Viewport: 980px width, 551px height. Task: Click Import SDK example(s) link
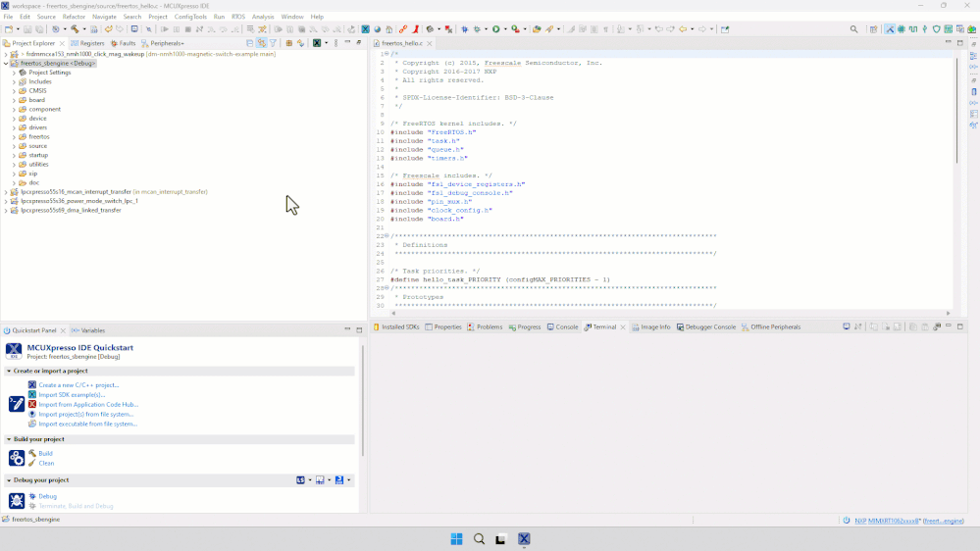click(x=72, y=395)
